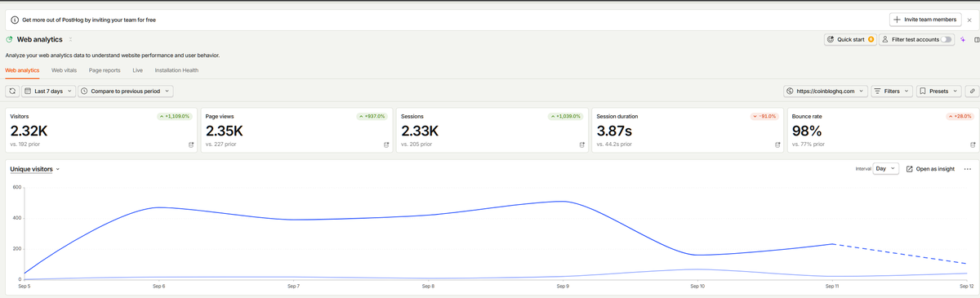Click Open as insight button
The width and height of the screenshot is (980, 298).
[x=930, y=169]
